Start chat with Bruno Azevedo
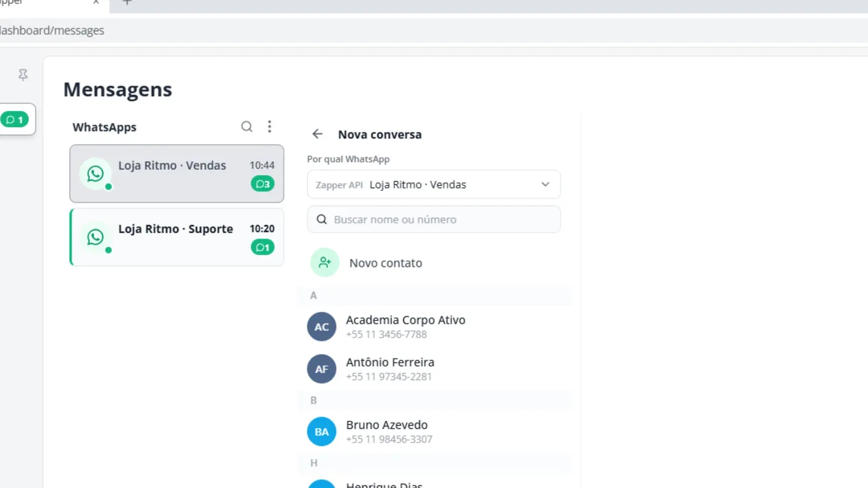The image size is (868, 488). tap(434, 432)
